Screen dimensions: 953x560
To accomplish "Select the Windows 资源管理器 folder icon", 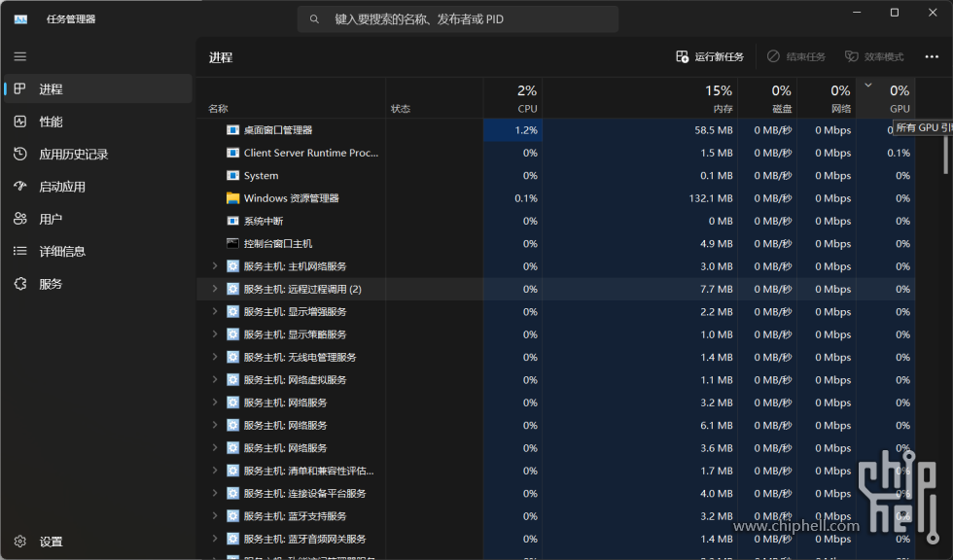I will pyautogui.click(x=232, y=198).
